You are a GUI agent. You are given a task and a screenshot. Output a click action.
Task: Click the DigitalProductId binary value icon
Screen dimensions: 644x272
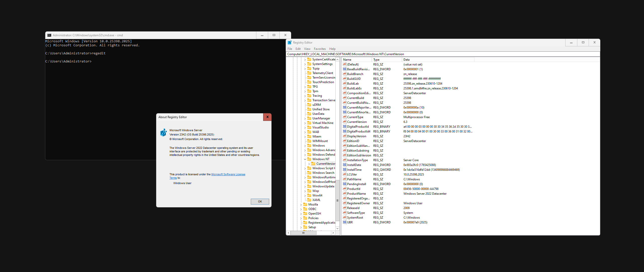point(345,127)
